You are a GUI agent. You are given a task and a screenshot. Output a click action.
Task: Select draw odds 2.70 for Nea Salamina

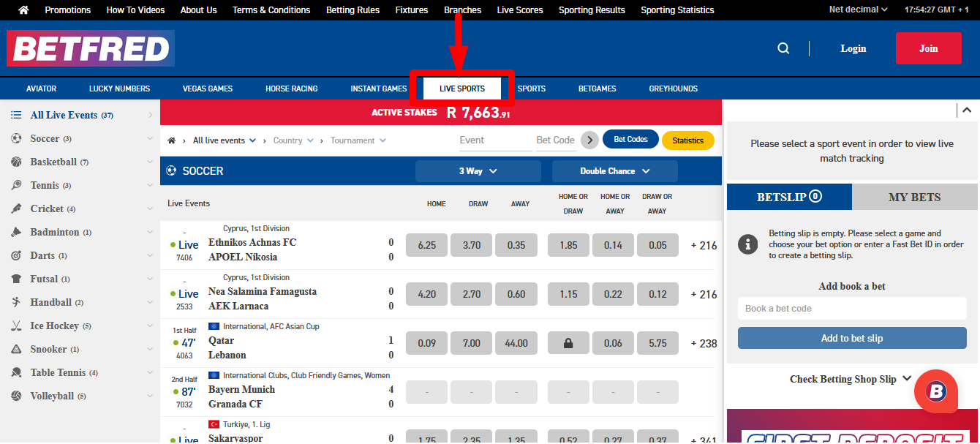coord(472,294)
